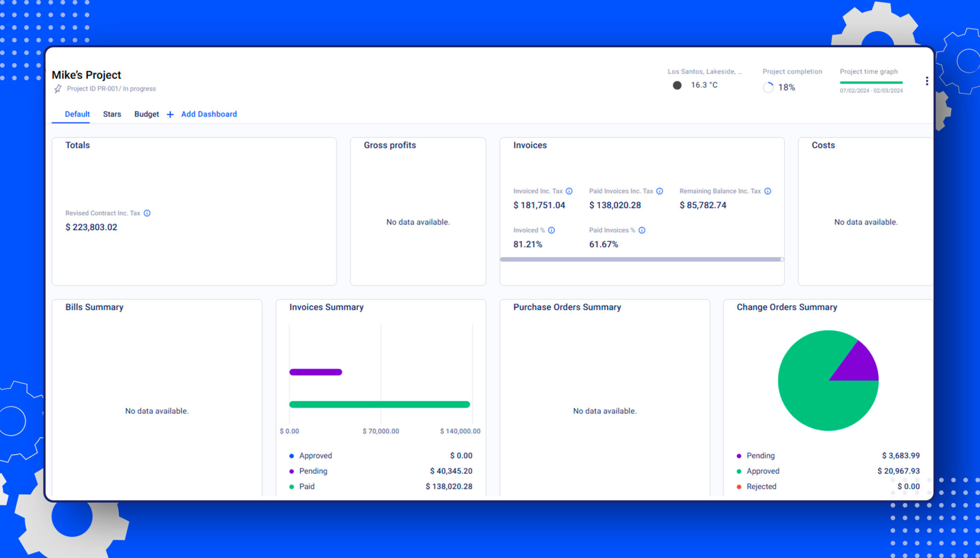Toggle Pending series in Invoices Summary legend
The width and height of the screenshot is (980, 558).
coord(309,471)
